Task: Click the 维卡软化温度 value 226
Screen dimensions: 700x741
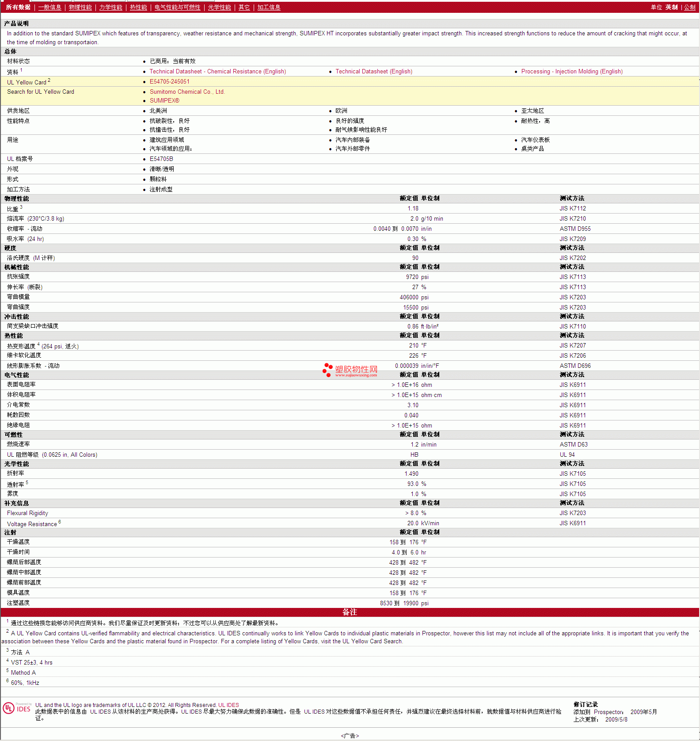Action: (414, 356)
